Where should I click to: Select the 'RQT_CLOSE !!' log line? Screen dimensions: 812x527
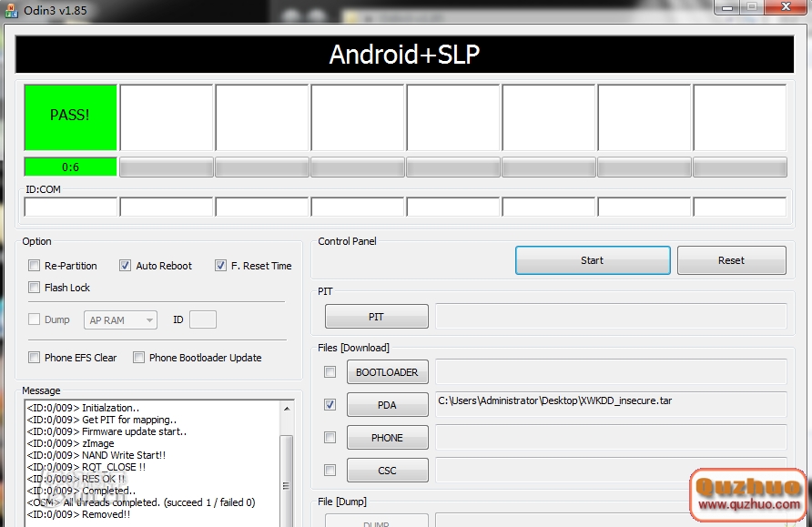tap(86, 467)
